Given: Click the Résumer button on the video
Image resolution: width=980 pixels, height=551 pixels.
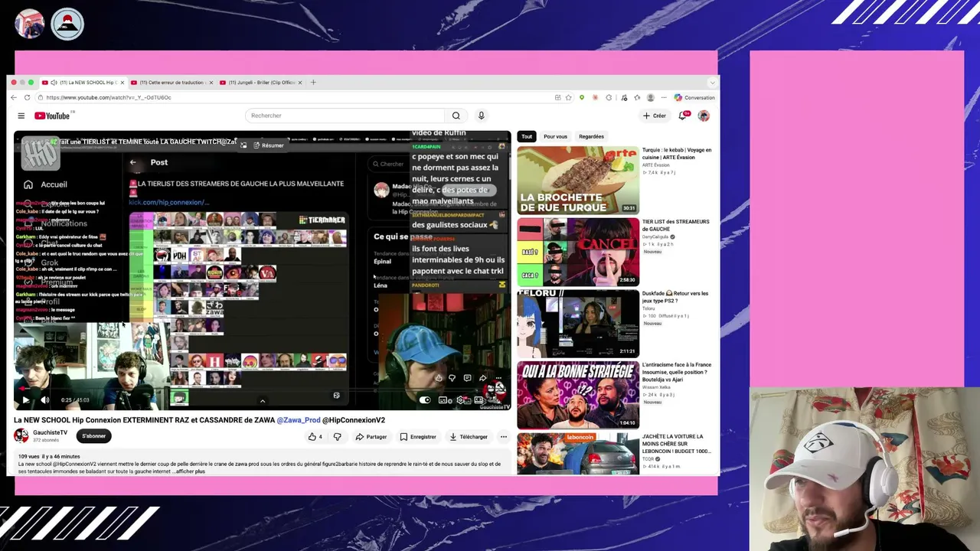Looking at the screenshot, I should coord(269,145).
